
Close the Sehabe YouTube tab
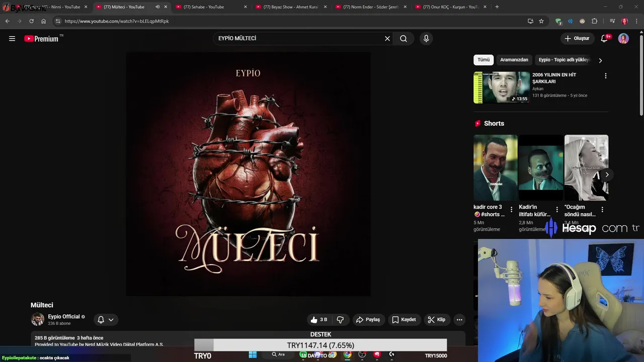point(246,7)
